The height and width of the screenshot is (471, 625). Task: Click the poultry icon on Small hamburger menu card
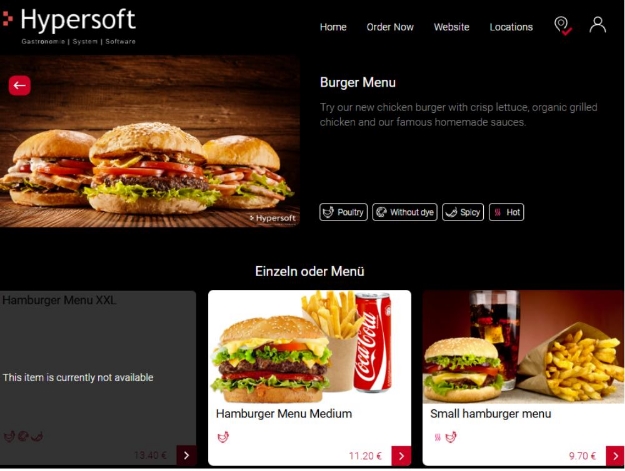451,437
